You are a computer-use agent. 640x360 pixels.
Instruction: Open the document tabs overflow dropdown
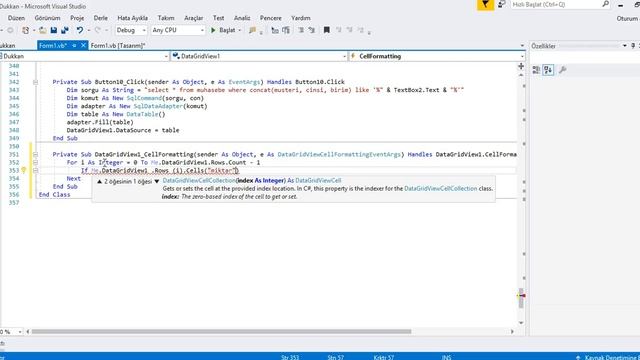click(x=522, y=46)
